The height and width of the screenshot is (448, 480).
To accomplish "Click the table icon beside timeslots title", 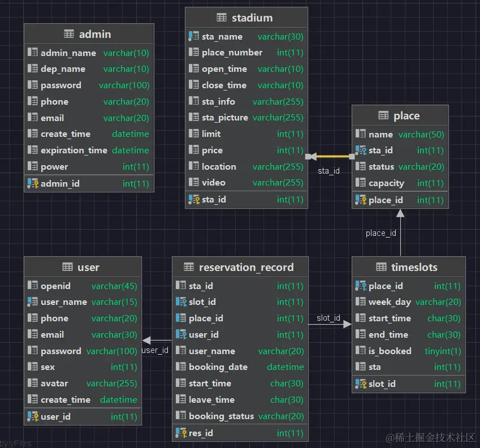I will pos(381,267).
